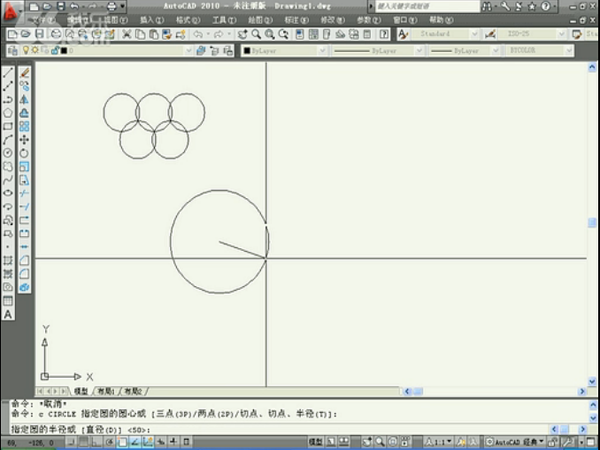
Task: Open the red AutoCAD application menu button
Action: click(12, 10)
